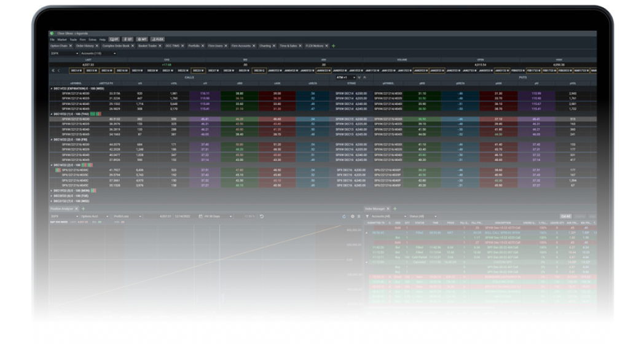The width and height of the screenshot is (644, 344).
Task: Toggle the DEC30 Q expiration filter
Action: pyautogui.click(x=258, y=71)
